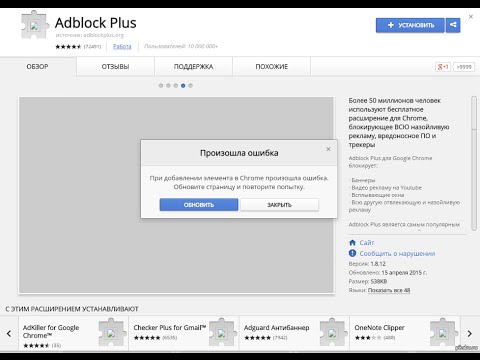Open the Checker Plus for Gmail card
Image resolution: width=480 pixels, height=360 pixels.
click(x=184, y=333)
